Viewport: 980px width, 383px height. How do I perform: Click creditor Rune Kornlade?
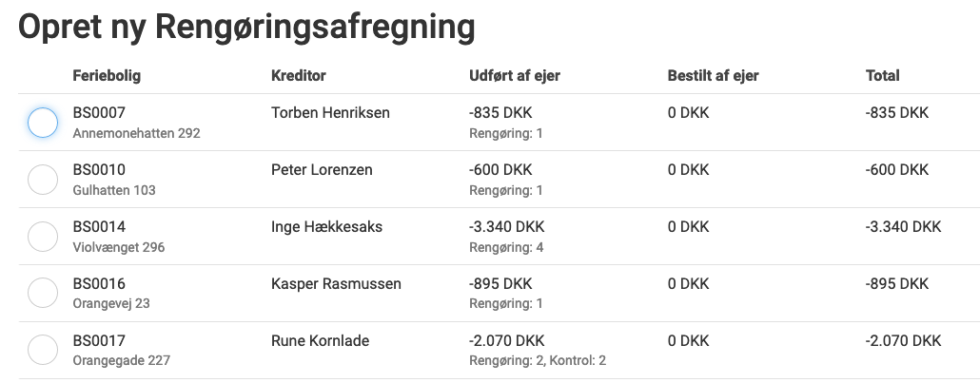click(320, 340)
